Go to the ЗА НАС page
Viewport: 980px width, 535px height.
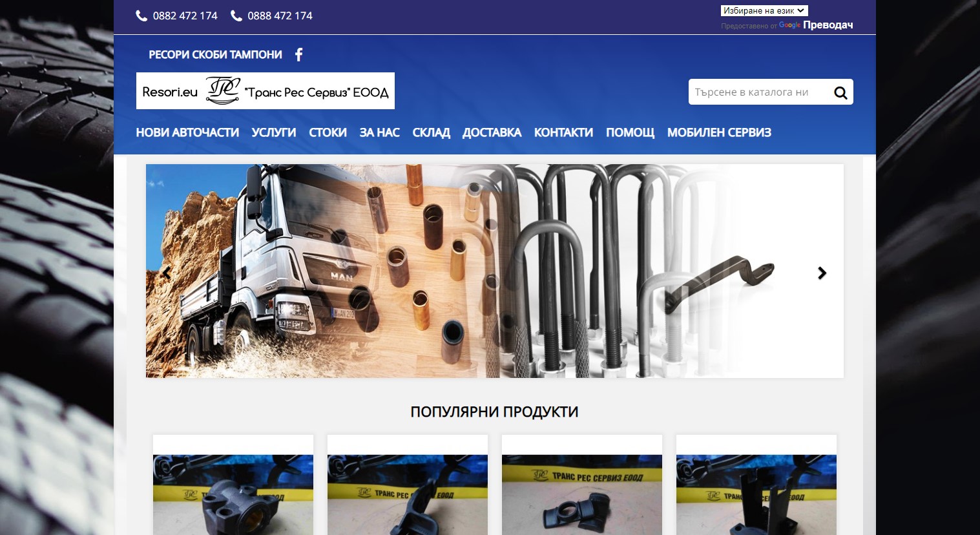[x=379, y=132]
